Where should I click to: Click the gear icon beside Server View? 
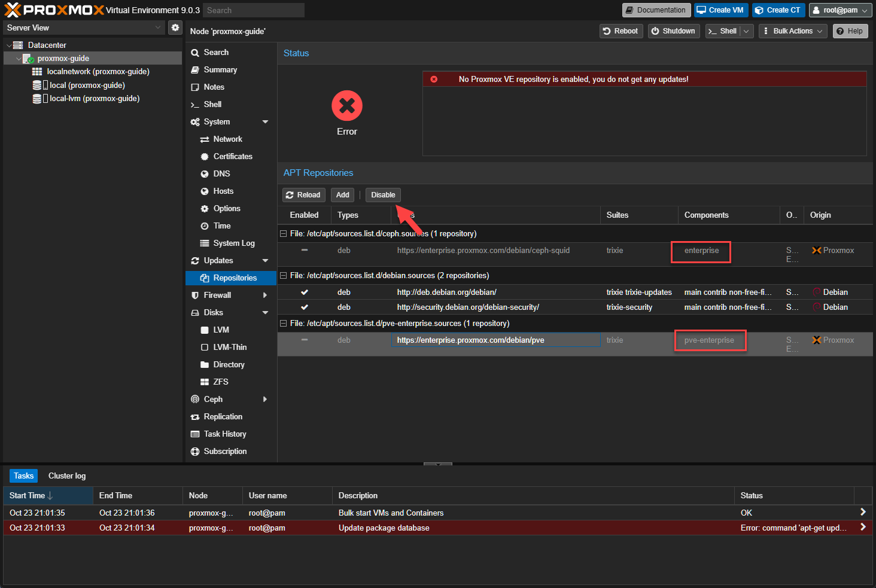[x=175, y=28]
